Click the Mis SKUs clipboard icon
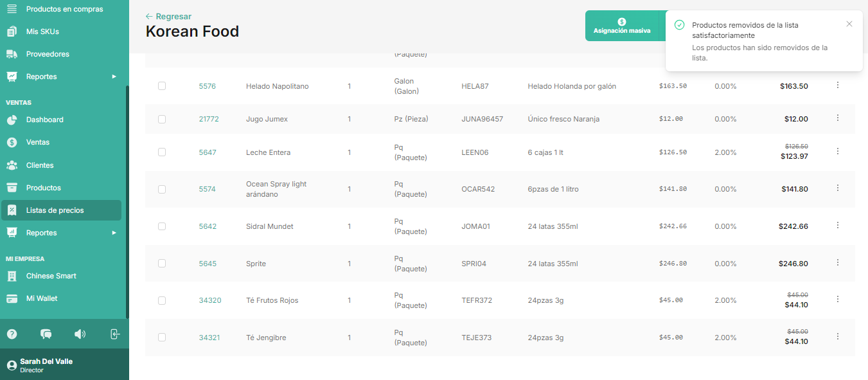The image size is (868, 380). coord(12,32)
